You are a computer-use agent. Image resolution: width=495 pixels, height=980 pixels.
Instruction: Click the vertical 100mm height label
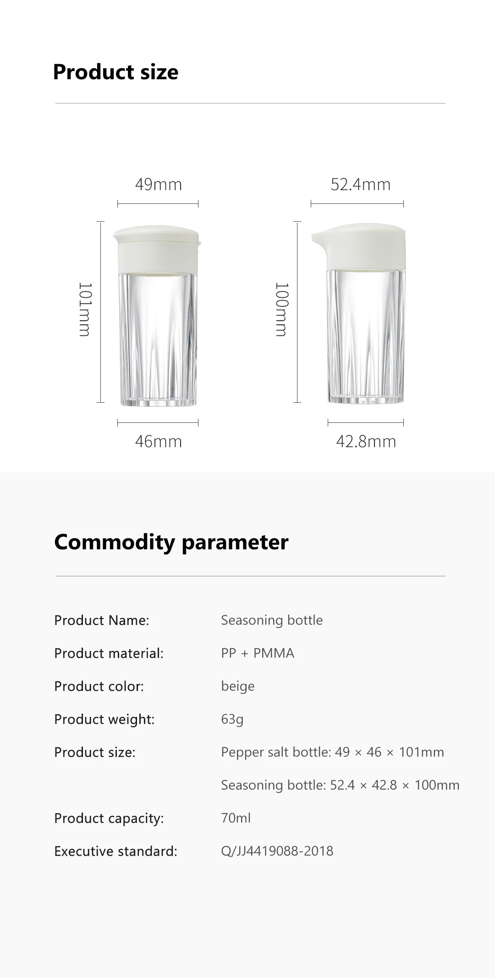pos(281,310)
